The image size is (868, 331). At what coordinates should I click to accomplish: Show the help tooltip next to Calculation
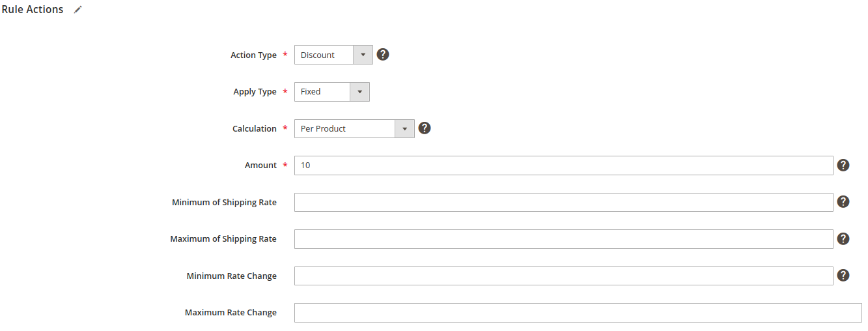tap(425, 128)
